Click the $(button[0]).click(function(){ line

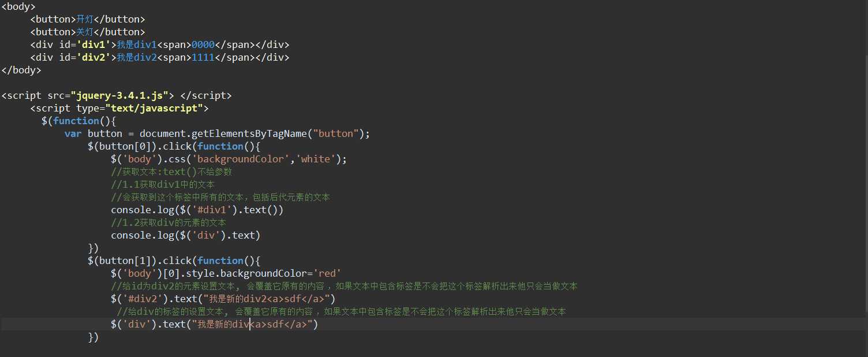click(174, 146)
